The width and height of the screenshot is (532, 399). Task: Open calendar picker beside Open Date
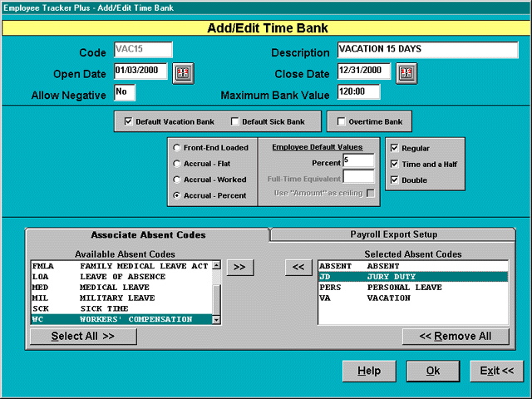click(x=183, y=73)
